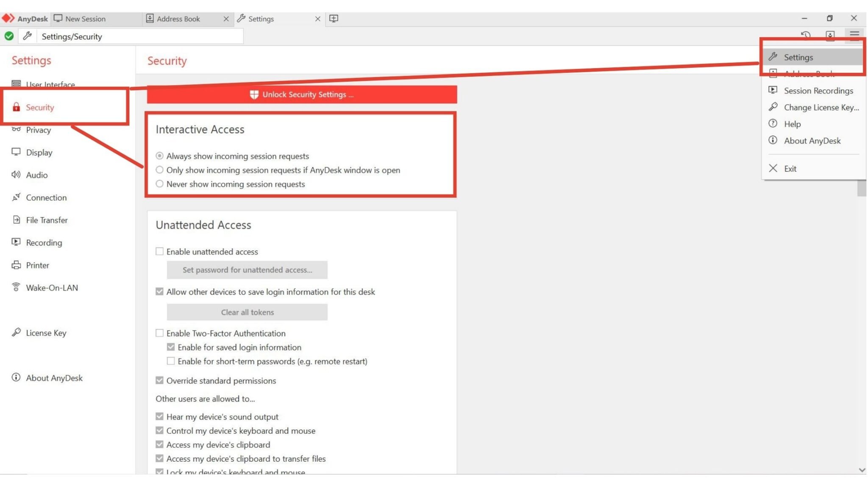Toggle Enable for saved login information
Image resolution: width=868 pixels, height=488 pixels.
point(171,347)
